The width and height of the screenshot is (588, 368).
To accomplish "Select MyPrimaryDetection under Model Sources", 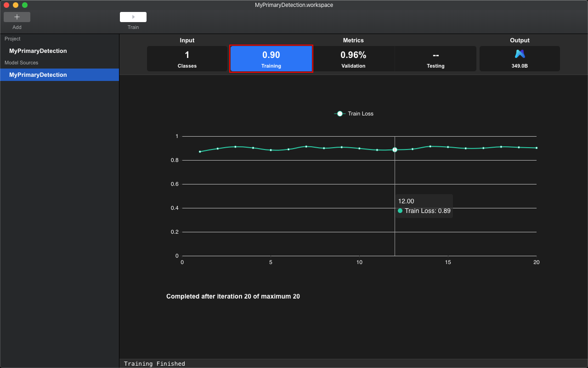I will tap(59, 75).
